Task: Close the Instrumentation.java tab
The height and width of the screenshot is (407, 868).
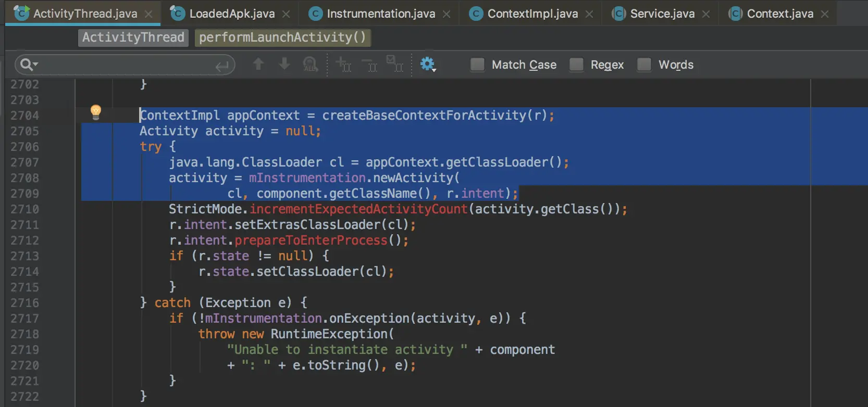Action: click(x=447, y=14)
